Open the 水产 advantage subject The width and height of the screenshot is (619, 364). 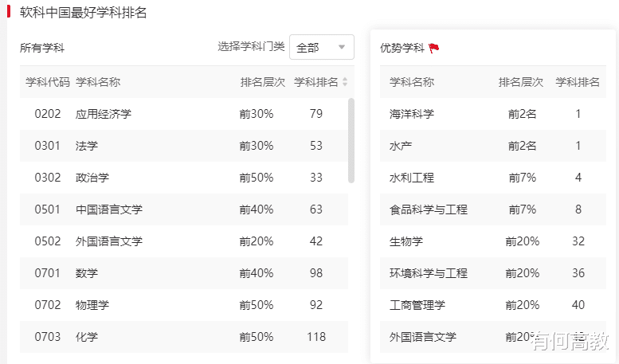pos(401,146)
